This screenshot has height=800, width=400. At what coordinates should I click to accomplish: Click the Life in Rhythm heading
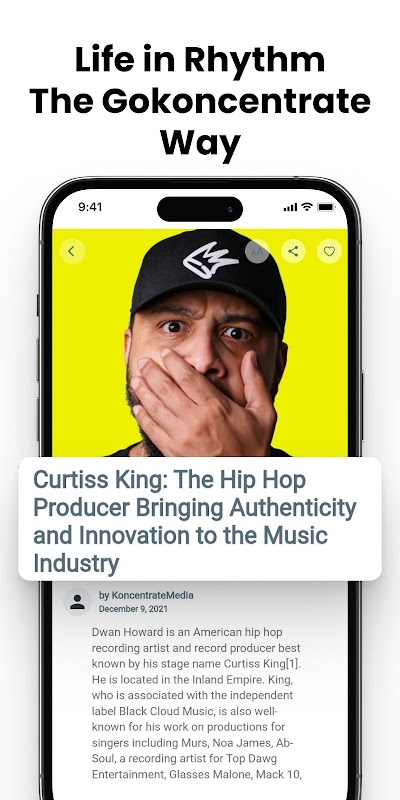pos(200,60)
